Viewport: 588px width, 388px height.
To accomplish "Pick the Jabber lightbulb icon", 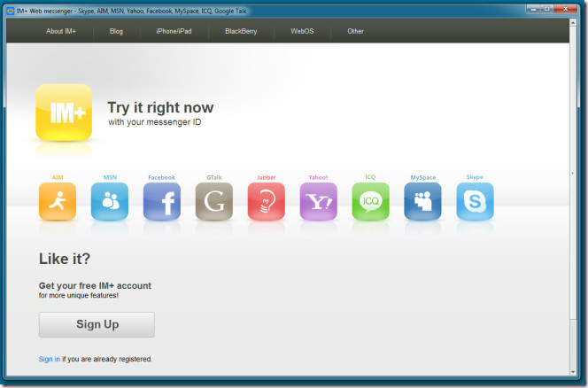I will pyautogui.click(x=267, y=201).
